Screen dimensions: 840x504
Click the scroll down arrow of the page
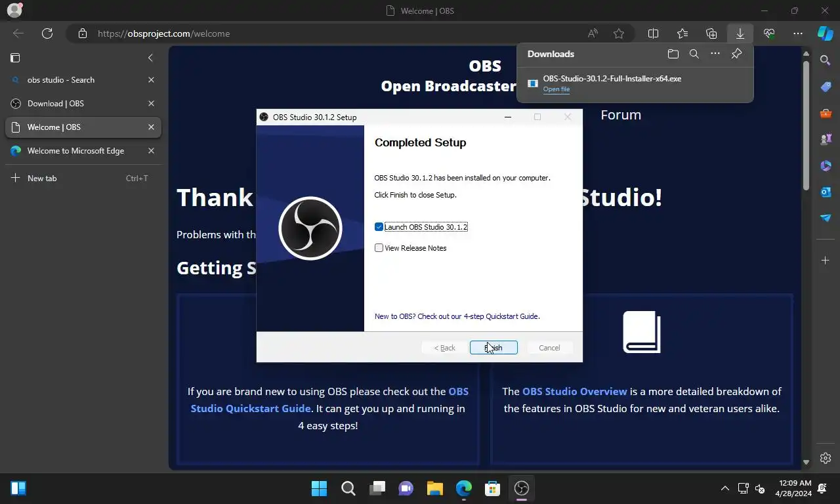point(807,463)
